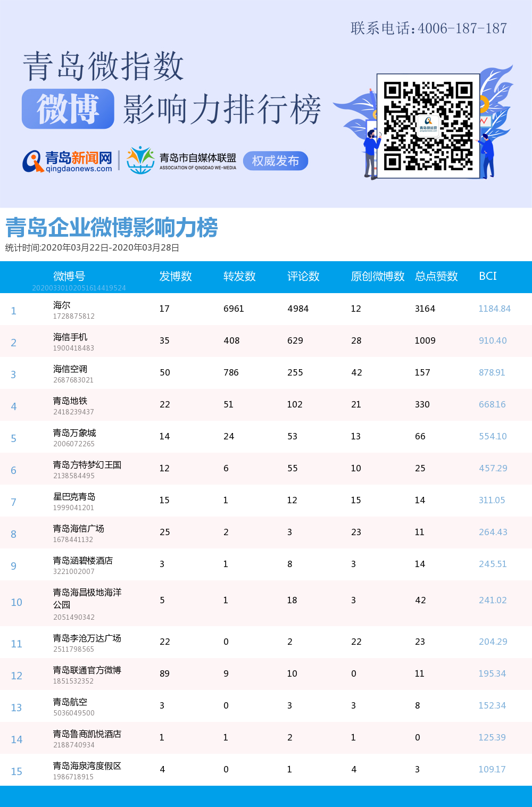
Task: Click the 星巴克青岛 account name
Action: point(74,497)
